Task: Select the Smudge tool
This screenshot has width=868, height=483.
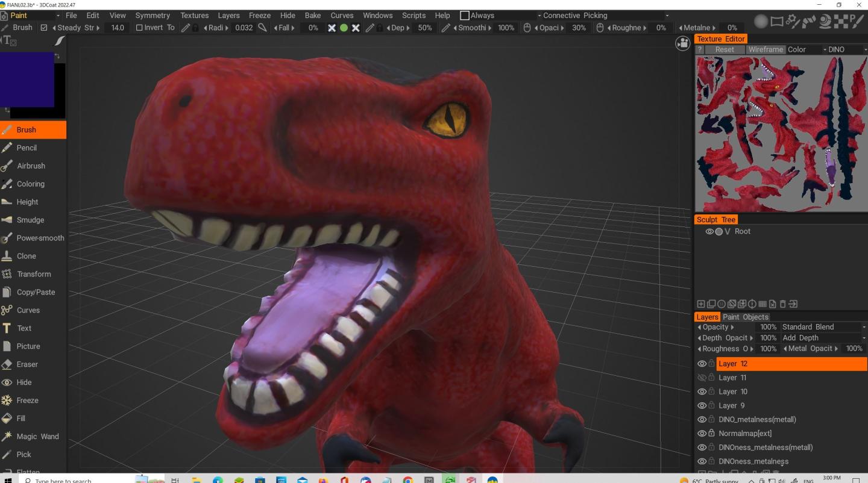Action: point(33,220)
